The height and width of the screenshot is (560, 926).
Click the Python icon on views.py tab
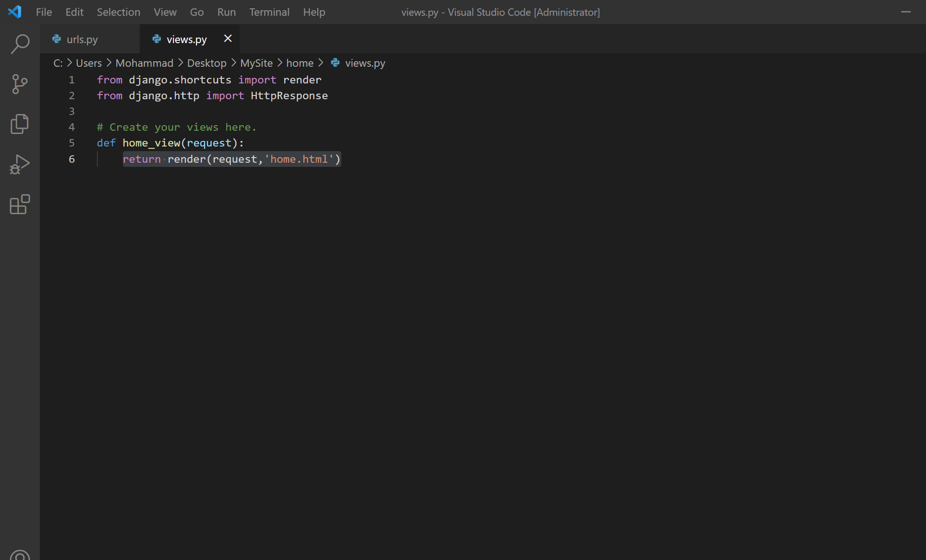(157, 39)
